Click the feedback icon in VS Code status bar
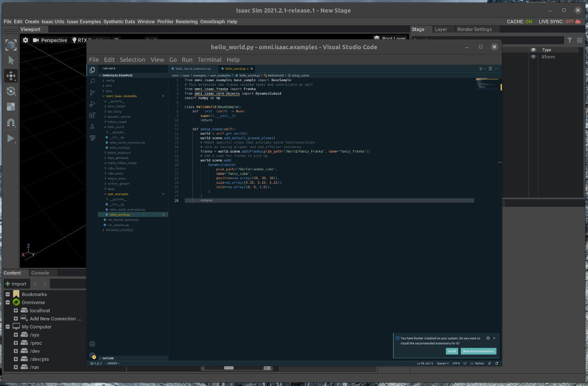This screenshot has width=588, height=386. [490, 363]
